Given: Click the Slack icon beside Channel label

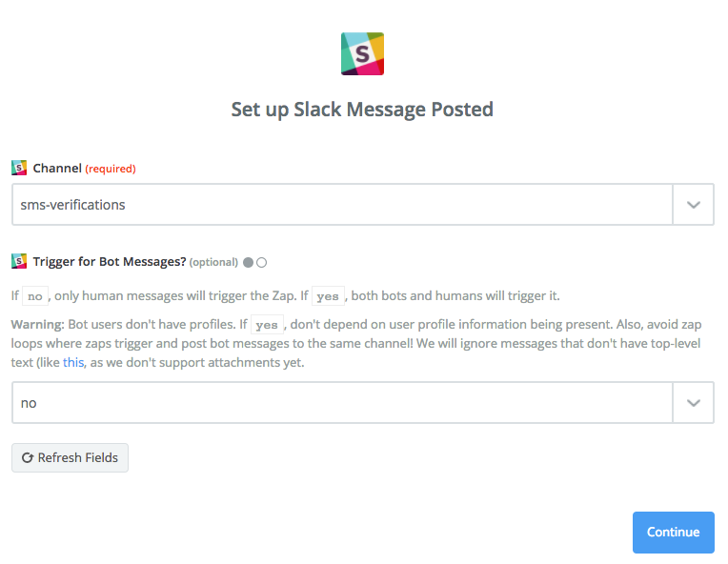Looking at the screenshot, I should tap(19, 168).
